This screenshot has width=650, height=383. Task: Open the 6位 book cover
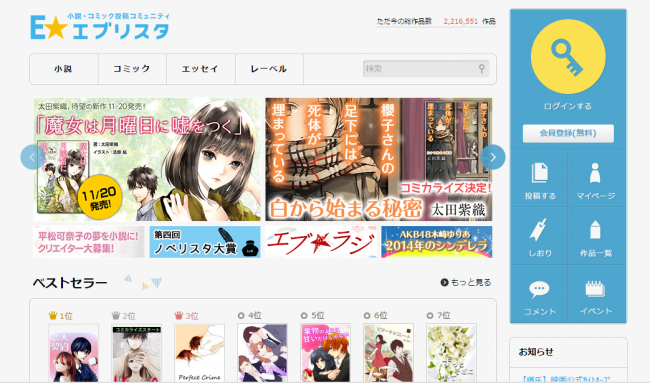[388, 353]
